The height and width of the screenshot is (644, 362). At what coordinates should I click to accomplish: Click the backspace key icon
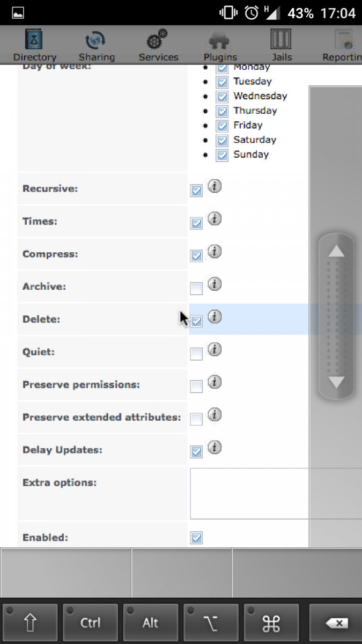pos(336,623)
